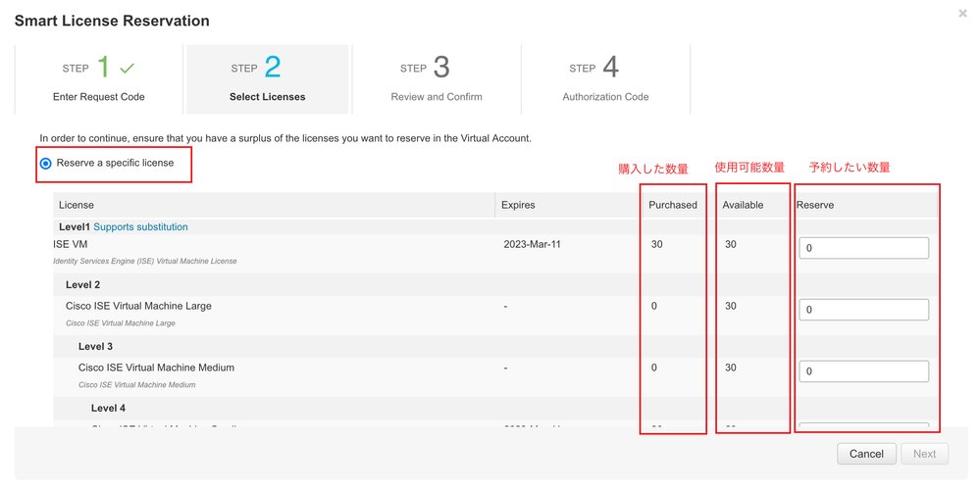The width and height of the screenshot is (980, 491).
Task: Click the Identity Services Engine italic description
Action: (145, 261)
